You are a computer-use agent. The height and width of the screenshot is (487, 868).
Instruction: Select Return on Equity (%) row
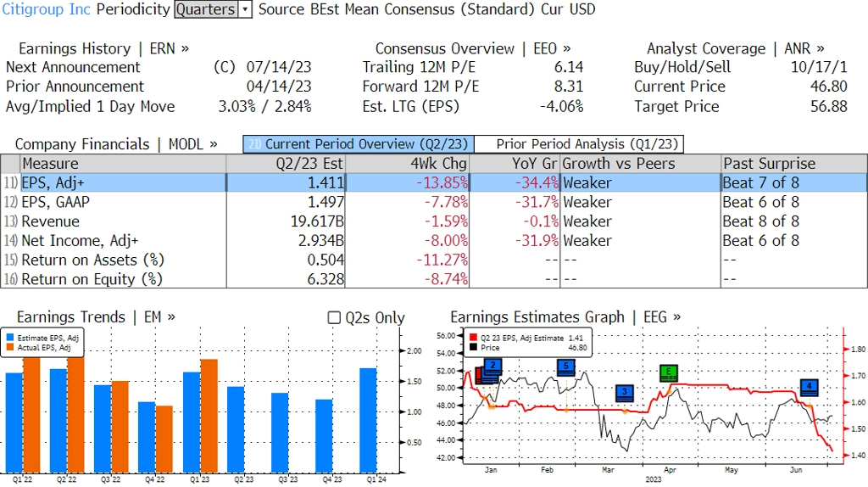click(x=434, y=279)
